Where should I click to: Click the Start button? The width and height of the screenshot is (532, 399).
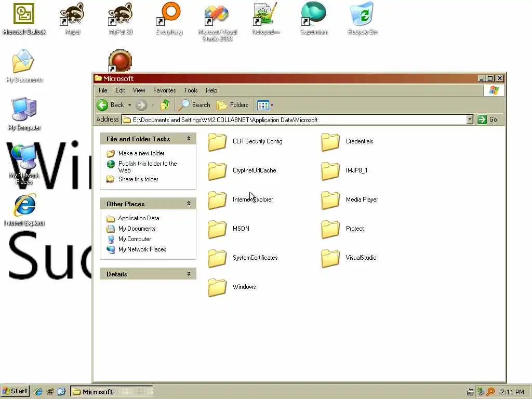pos(15,391)
